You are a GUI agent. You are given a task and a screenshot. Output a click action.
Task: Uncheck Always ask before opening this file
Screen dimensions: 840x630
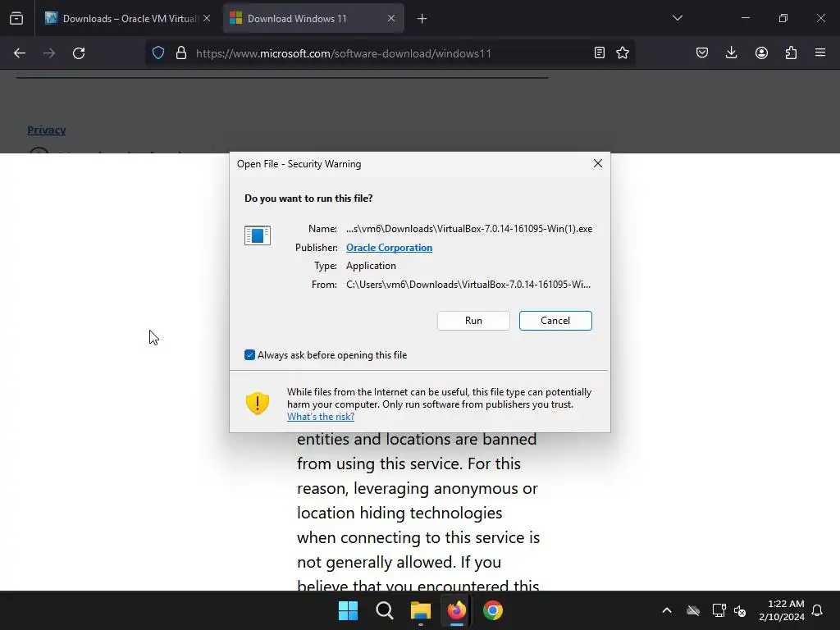coord(249,354)
